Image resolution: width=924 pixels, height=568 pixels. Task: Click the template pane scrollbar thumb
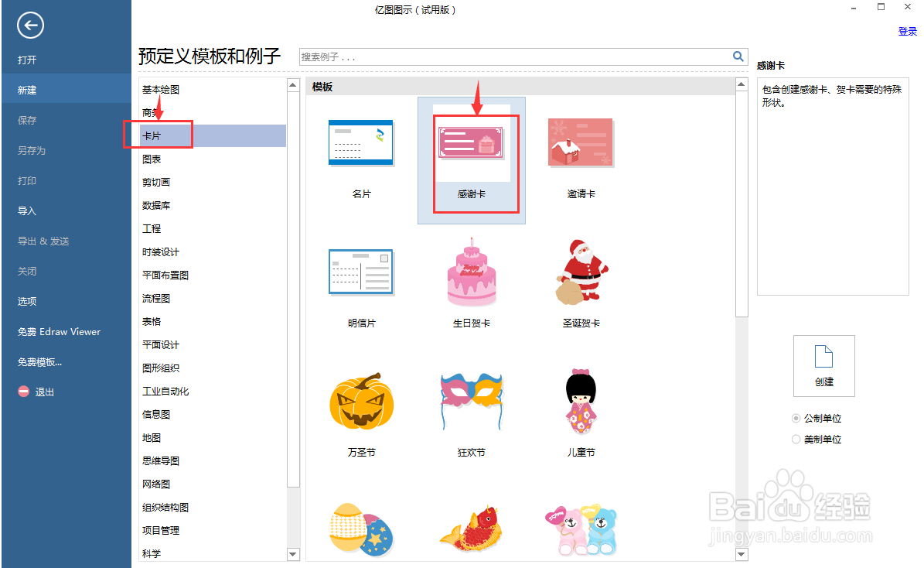pyautogui.click(x=742, y=204)
